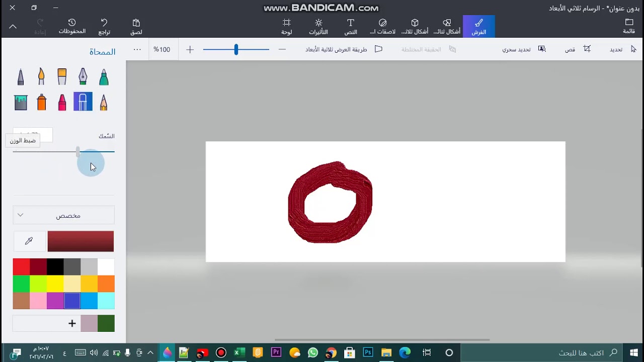The image size is (644, 362).
Task: Select the Calligraphy pen brush
Action: click(83, 77)
